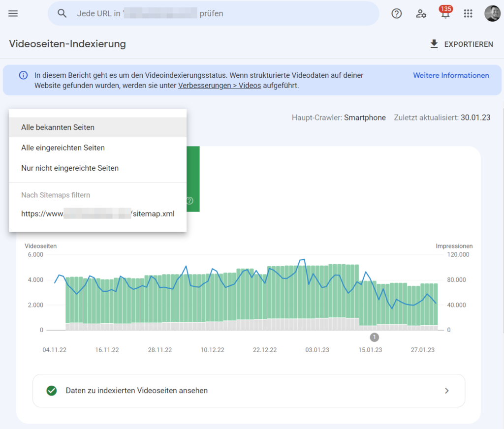504x429 pixels.
Task: Open the help question mark icon
Action: click(x=397, y=13)
